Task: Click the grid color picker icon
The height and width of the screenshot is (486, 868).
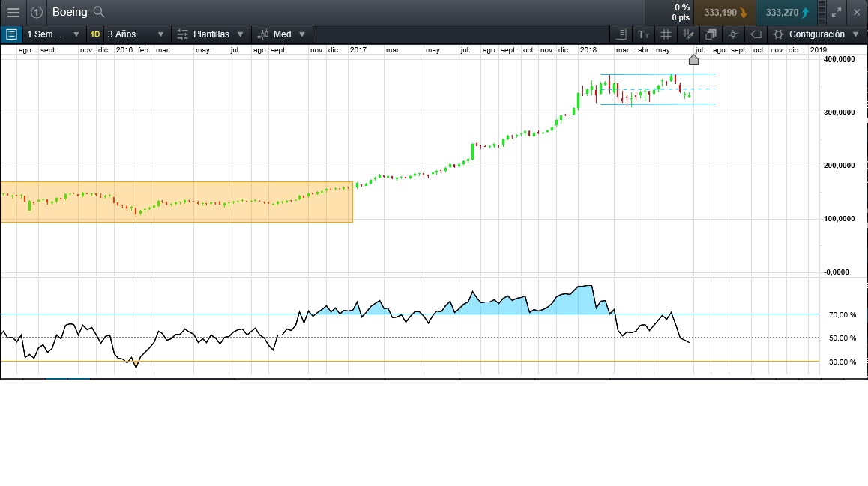Action: 687,34
